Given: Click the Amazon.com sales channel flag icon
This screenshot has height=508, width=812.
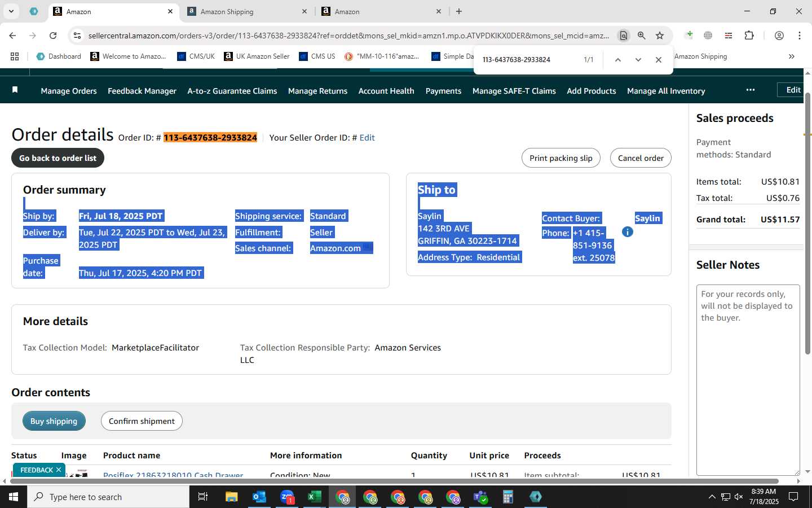Looking at the screenshot, I should click(x=368, y=247).
